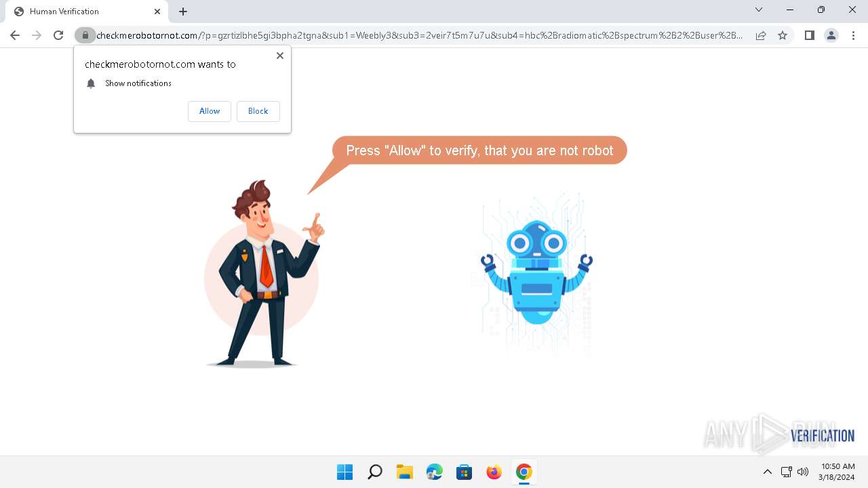
Task: Dismiss the notification permission popup
Action: point(280,56)
